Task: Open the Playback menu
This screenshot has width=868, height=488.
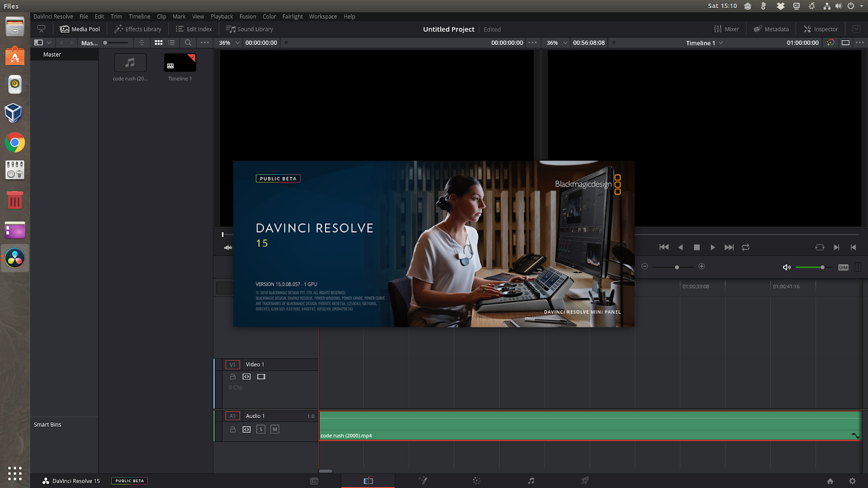Action: click(221, 16)
